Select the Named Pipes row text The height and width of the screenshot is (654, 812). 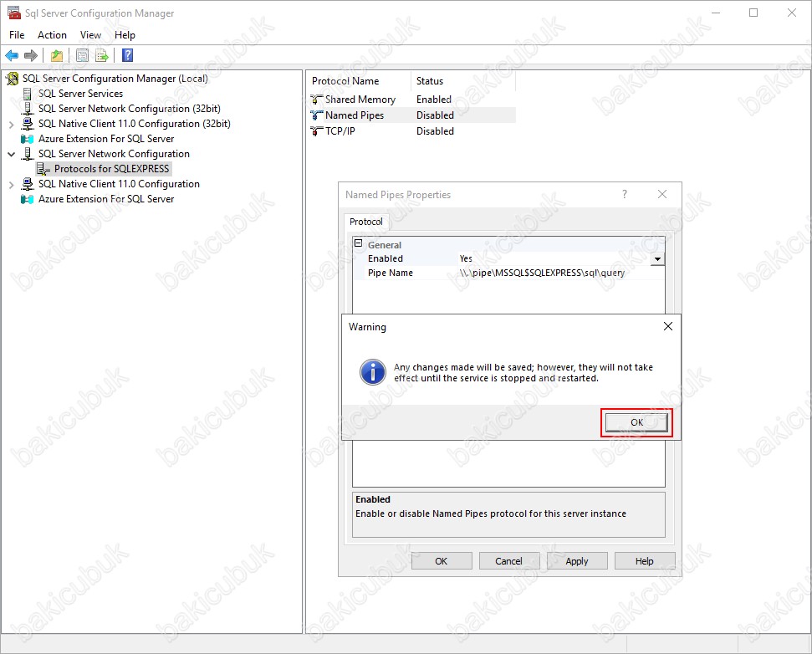click(355, 115)
